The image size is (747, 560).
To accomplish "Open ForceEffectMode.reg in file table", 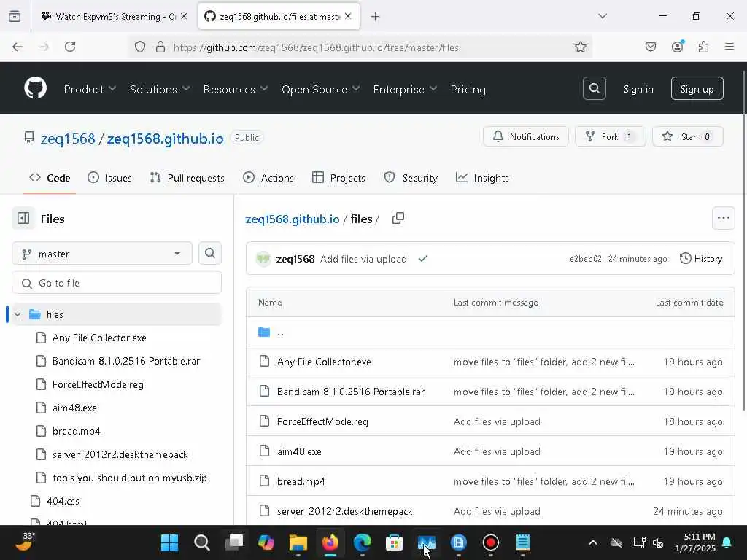I will click(x=322, y=421).
